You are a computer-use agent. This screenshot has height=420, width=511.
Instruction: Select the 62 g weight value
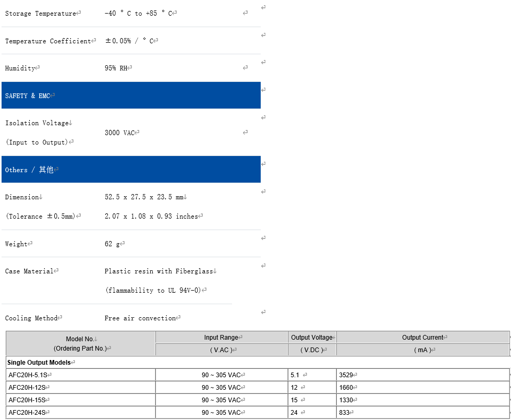click(112, 244)
